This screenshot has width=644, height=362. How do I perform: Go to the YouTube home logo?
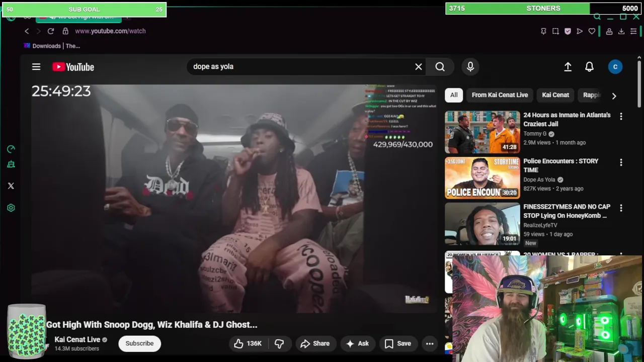73,67
